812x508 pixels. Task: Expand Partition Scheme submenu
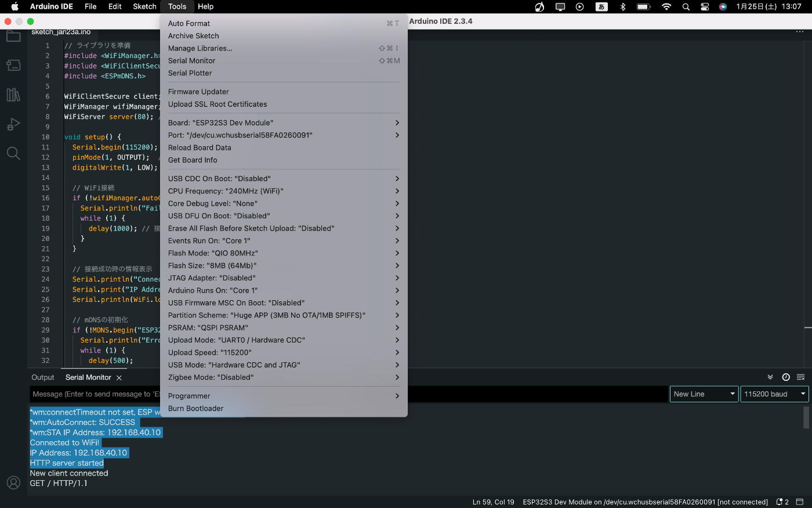[x=284, y=315]
